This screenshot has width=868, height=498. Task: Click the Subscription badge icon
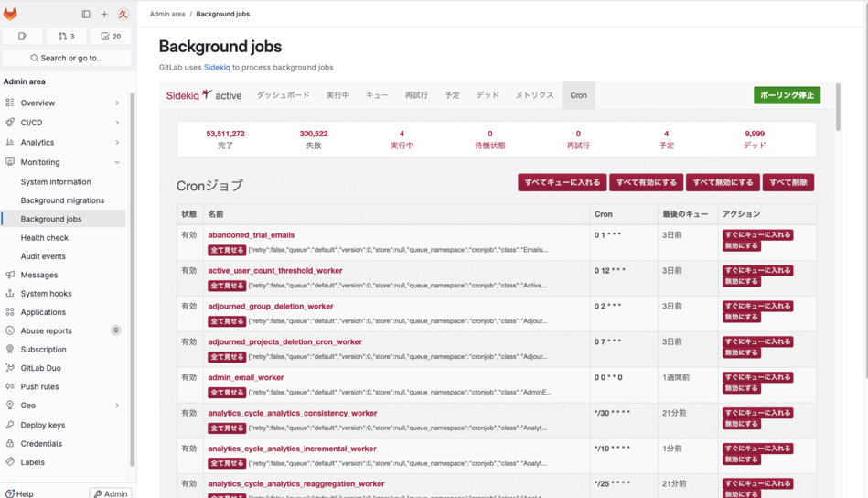tap(9, 350)
